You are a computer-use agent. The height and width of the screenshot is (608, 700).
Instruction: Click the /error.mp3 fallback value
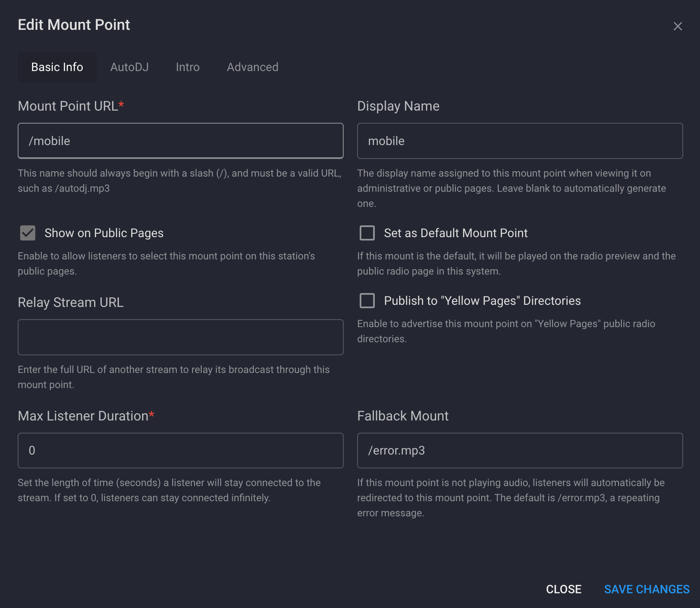tap(397, 450)
